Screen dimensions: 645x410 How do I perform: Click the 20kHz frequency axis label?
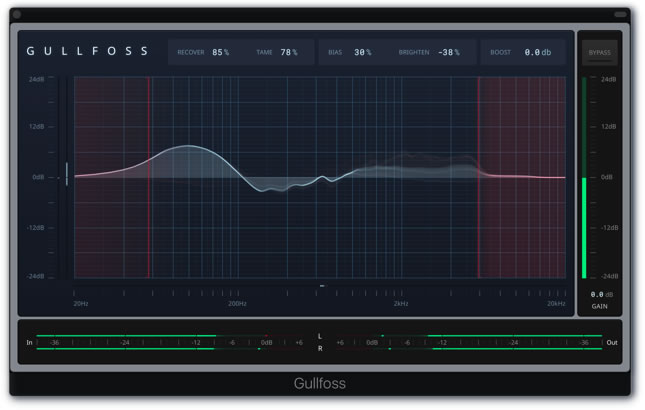[556, 303]
